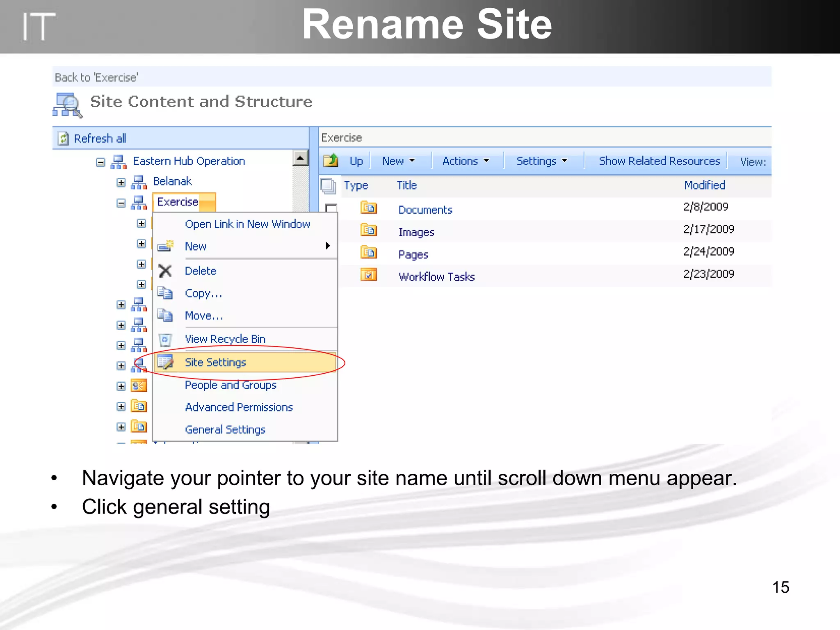The height and width of the screenshot is (630, 840).
Task: Choose Move... from the context menu
Action: coord(204,315)
